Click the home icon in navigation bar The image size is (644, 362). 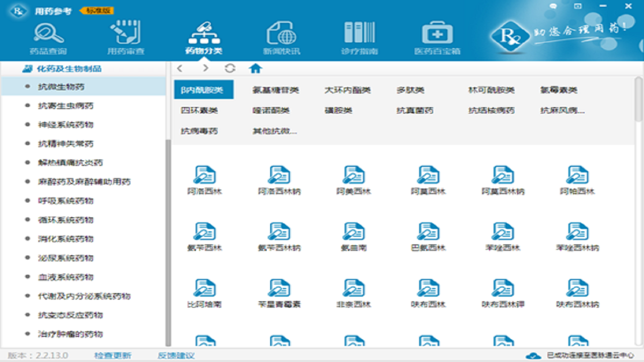(x=256, y=68)
